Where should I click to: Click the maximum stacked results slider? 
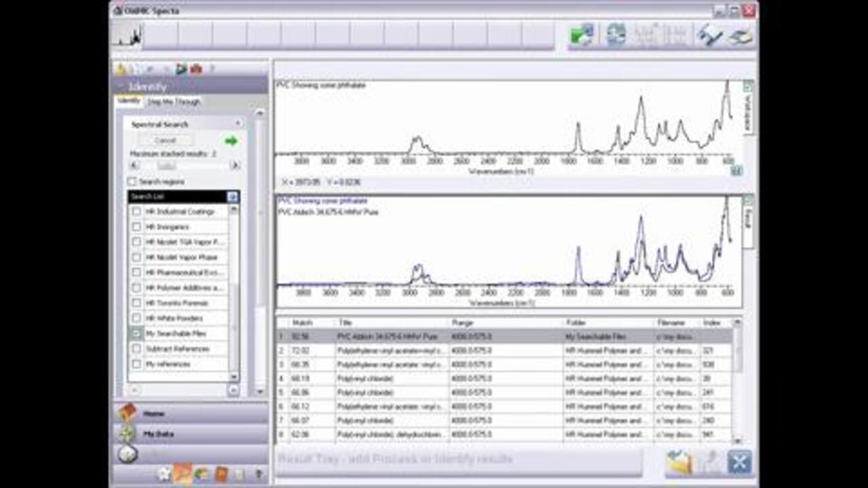(x=167, y=165)
